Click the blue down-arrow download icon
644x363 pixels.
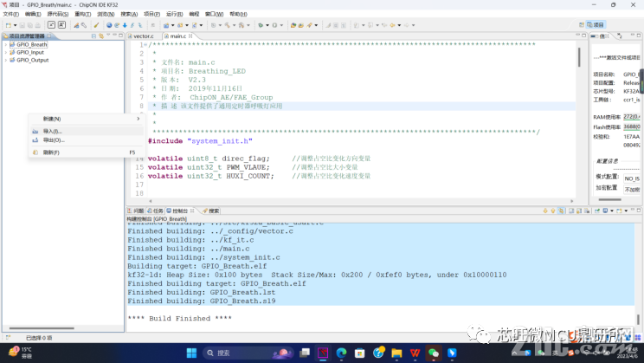[x=125, y=25]
